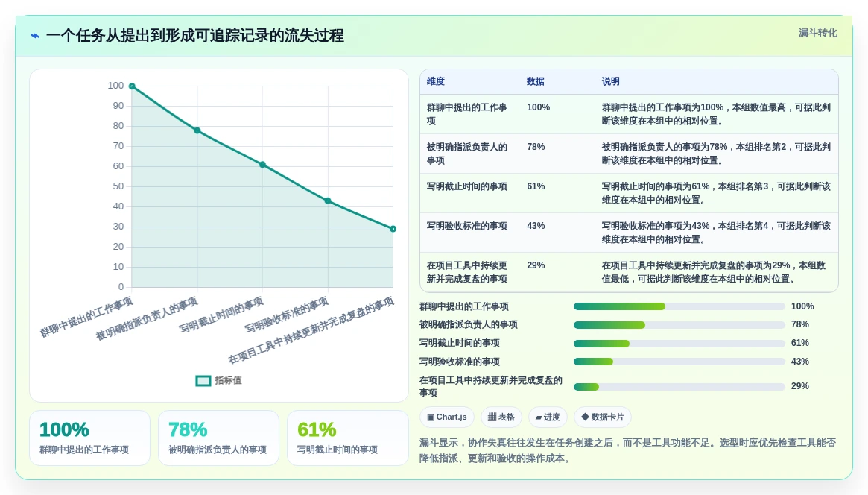Click the x-axis label 群聊中提出的工作事项
Screen dimensions: 868x495
[x=86, y=318]
